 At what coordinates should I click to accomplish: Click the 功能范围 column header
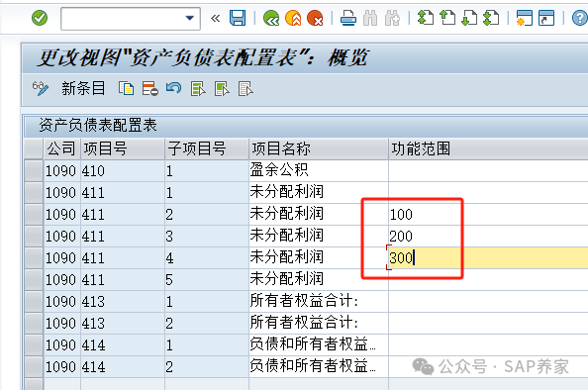[488, 148]
